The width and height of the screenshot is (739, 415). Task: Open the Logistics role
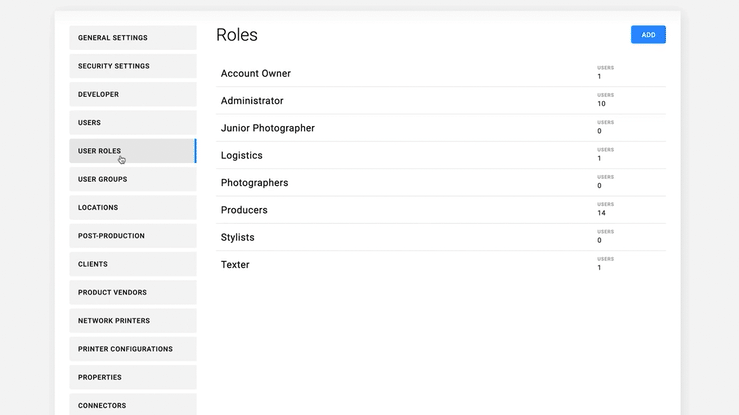pos(441,155)
